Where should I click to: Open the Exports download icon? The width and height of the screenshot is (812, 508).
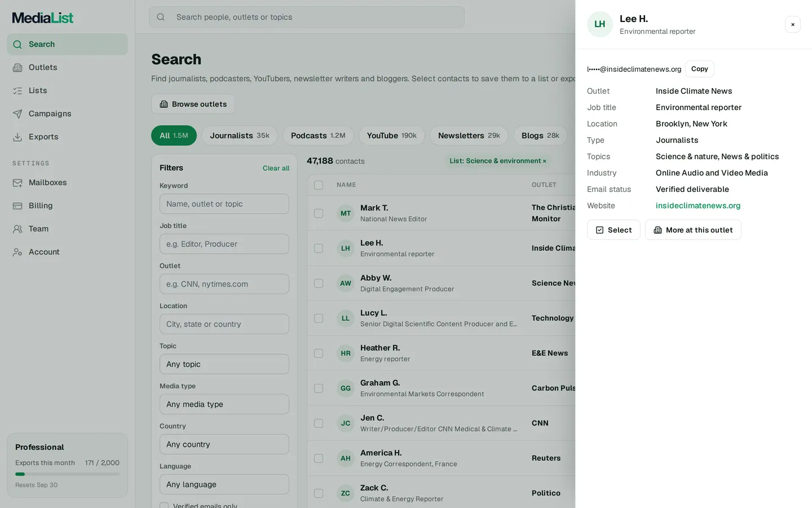coord(17,137)
